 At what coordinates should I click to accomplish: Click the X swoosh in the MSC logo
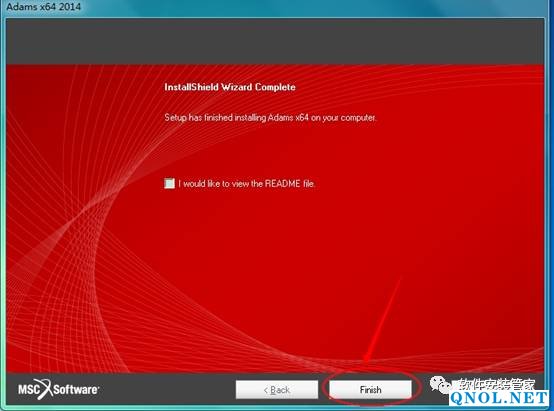(x=44, y=389)
